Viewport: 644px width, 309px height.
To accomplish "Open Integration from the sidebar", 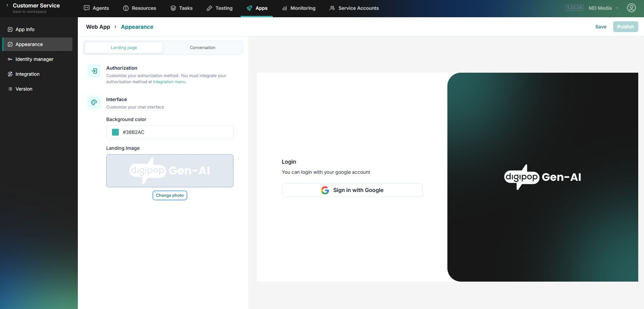I will point(27,74).
